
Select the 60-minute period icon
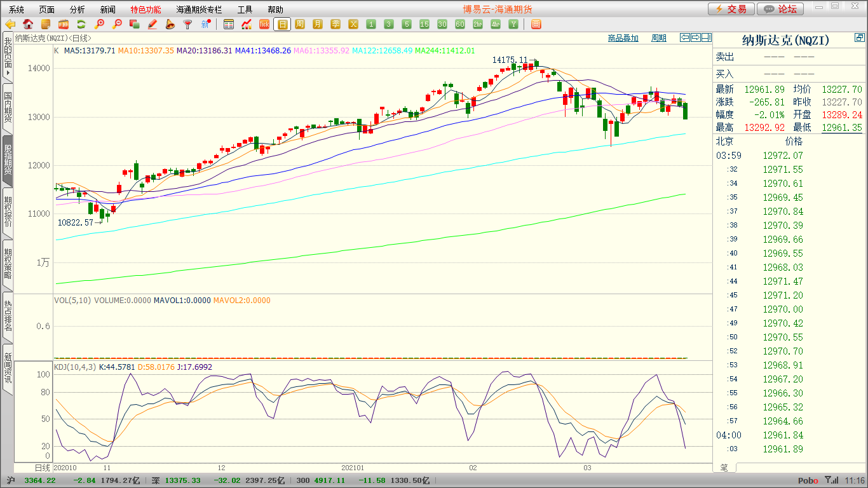(x=460, y=24)
